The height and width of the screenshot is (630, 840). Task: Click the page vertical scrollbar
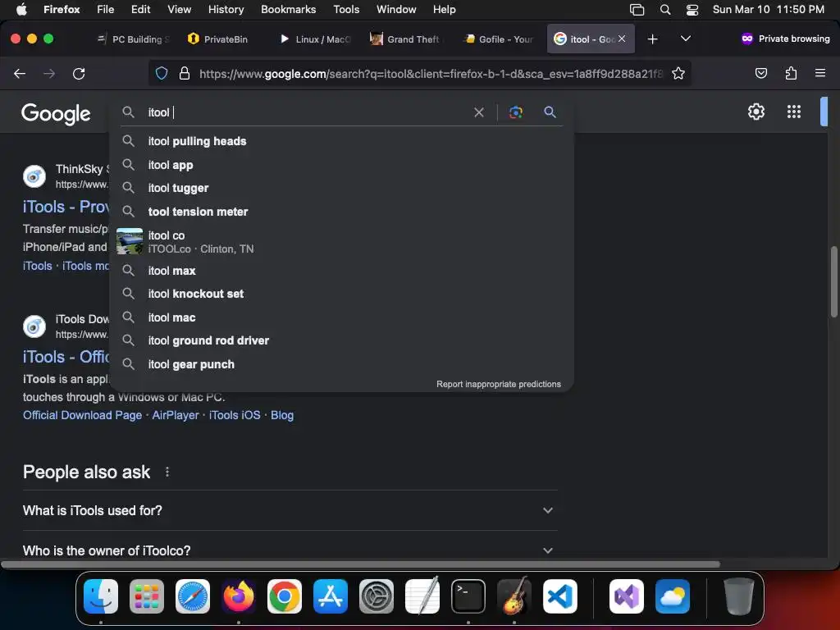click(x=833, y=282)
